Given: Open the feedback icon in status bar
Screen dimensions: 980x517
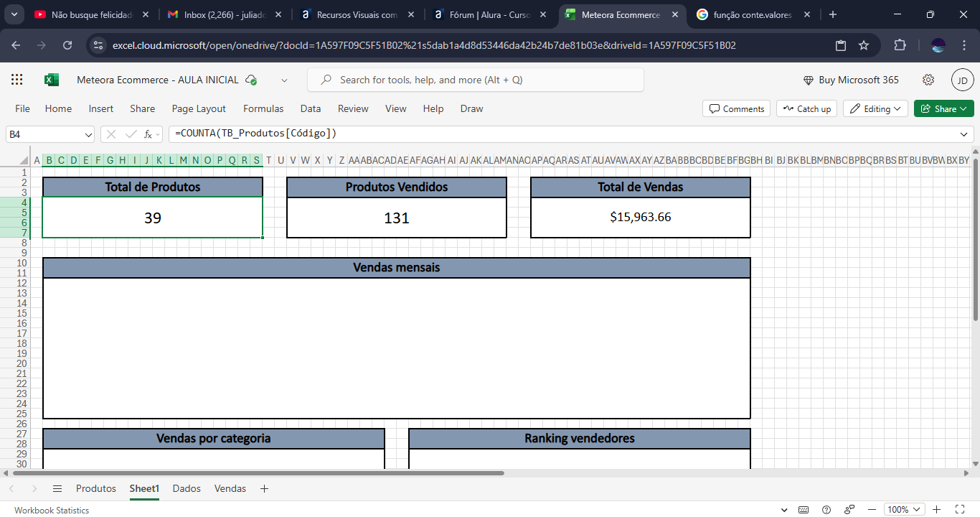Looking at the screenshot, I should click(x=849, y=510).
